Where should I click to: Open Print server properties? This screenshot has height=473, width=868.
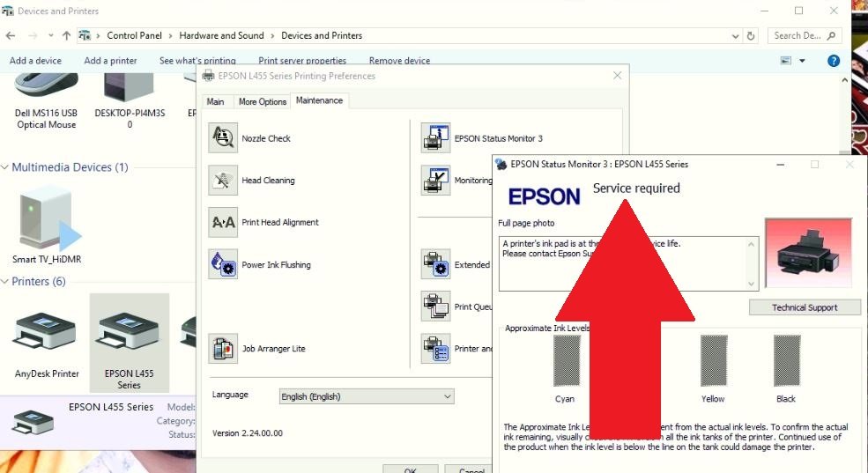(302, 60)
